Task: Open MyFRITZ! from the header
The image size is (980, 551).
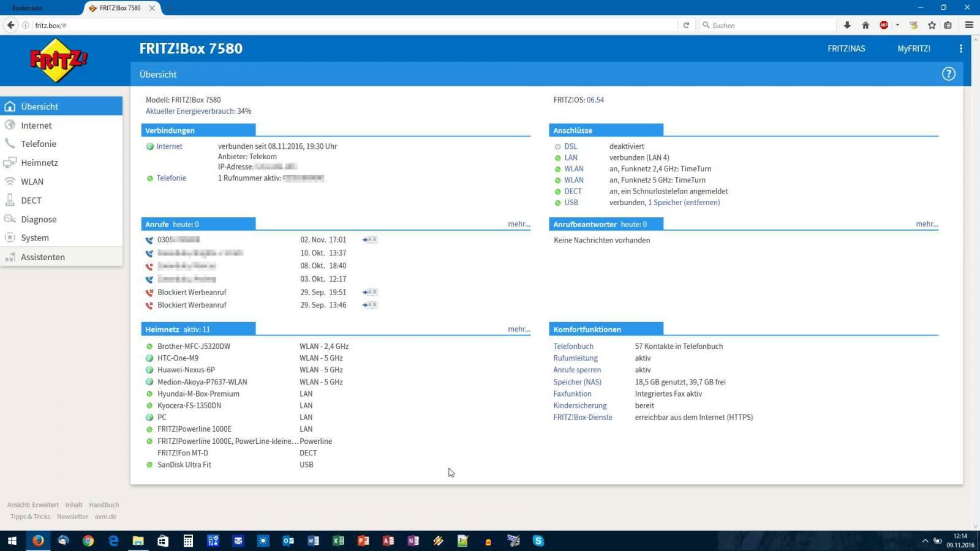Action: pos(914,48)
